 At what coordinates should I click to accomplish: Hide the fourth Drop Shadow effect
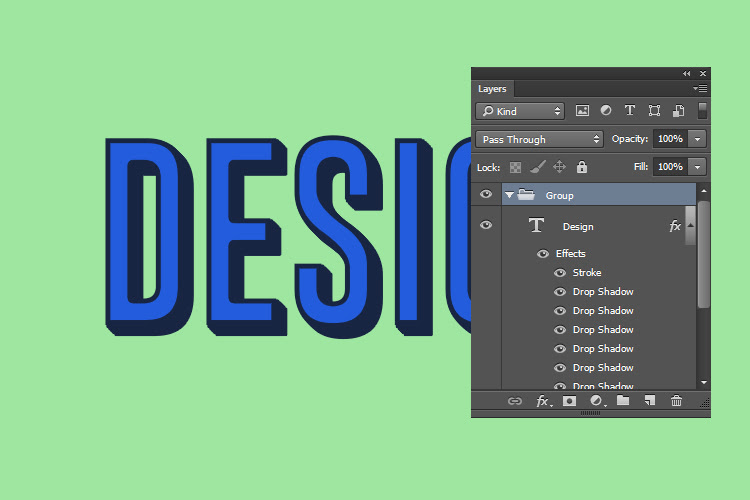pos(560,349)
